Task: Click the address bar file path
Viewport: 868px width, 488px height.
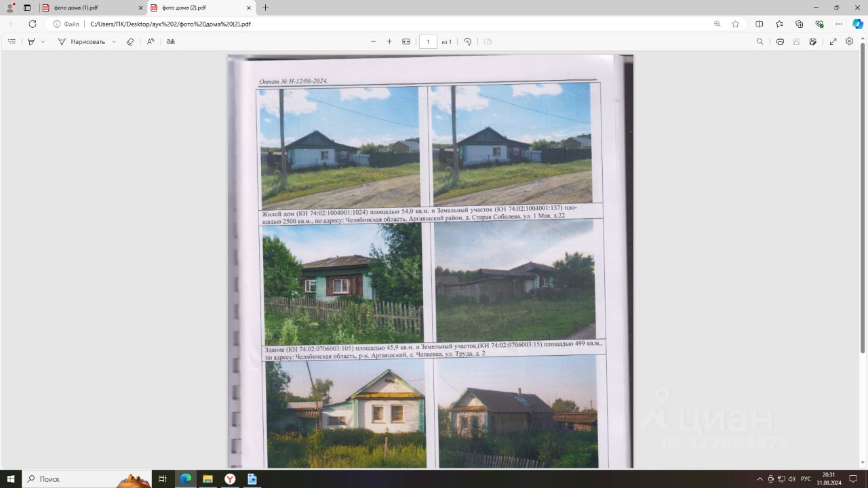Action: point(170,24)
